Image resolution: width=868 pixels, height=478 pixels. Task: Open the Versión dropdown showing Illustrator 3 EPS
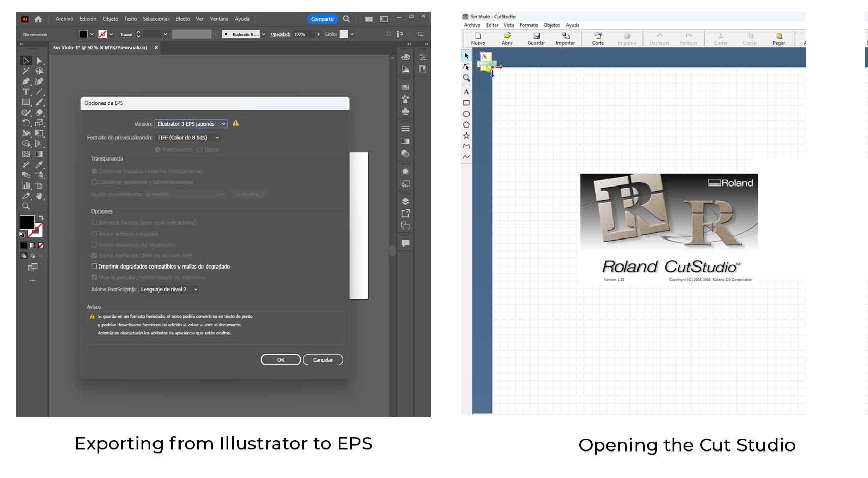click(191, 124)
